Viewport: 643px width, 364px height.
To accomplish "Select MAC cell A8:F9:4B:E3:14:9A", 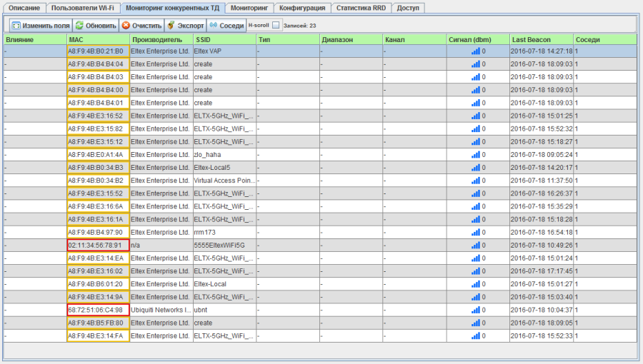I will 99,297.
